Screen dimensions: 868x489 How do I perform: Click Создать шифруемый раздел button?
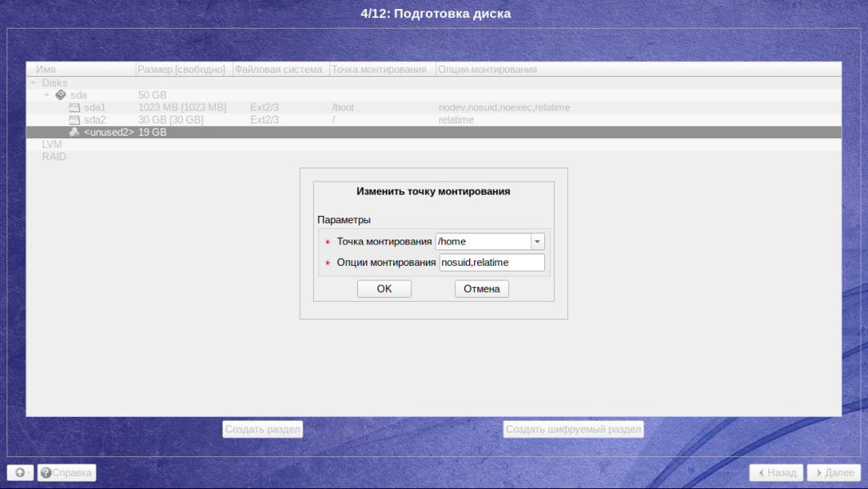pos(574,429)
